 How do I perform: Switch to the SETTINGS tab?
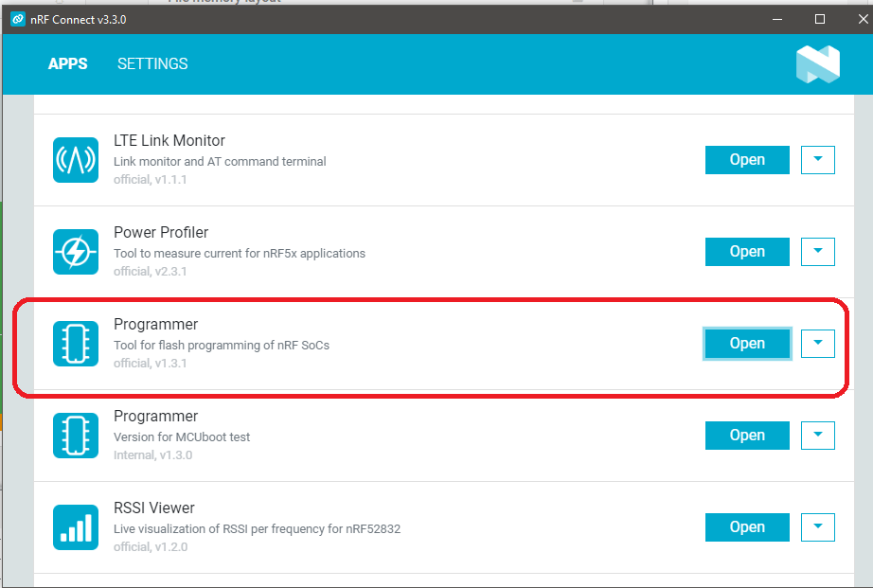coord(152,64)
